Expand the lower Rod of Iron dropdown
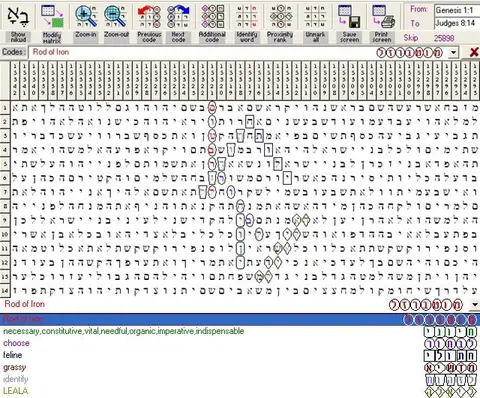The image size is (480, 398). (475, 304)
